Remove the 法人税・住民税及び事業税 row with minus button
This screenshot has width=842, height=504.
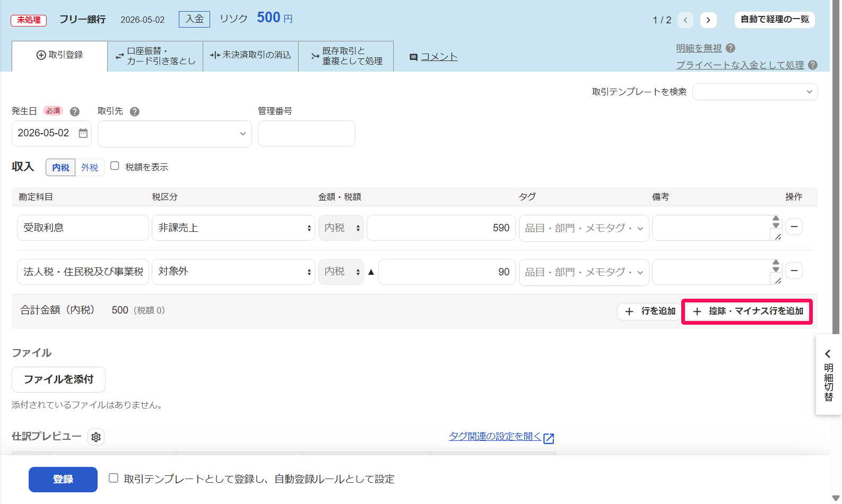coord(794,271)
